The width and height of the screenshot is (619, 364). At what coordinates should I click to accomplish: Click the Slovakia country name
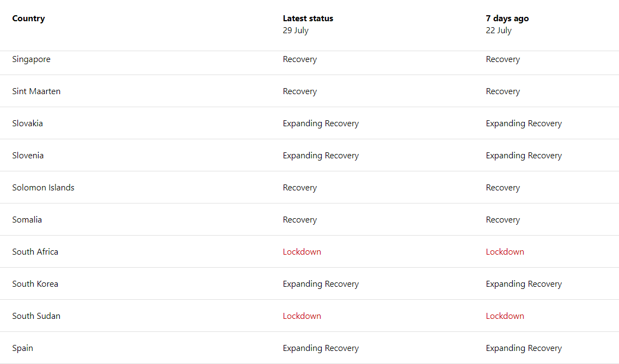click(x=27, y=124)
